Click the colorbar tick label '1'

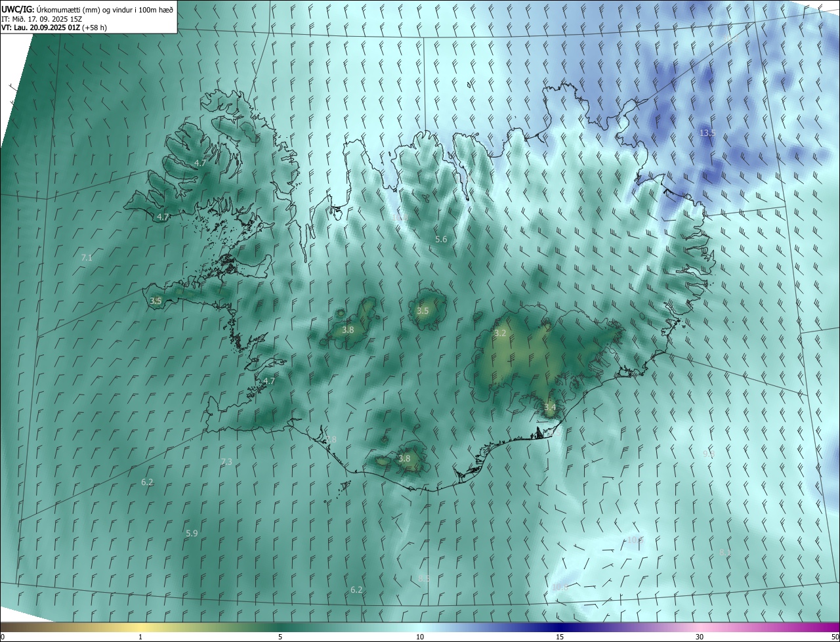pyautogui.click(x=140, y=637)
